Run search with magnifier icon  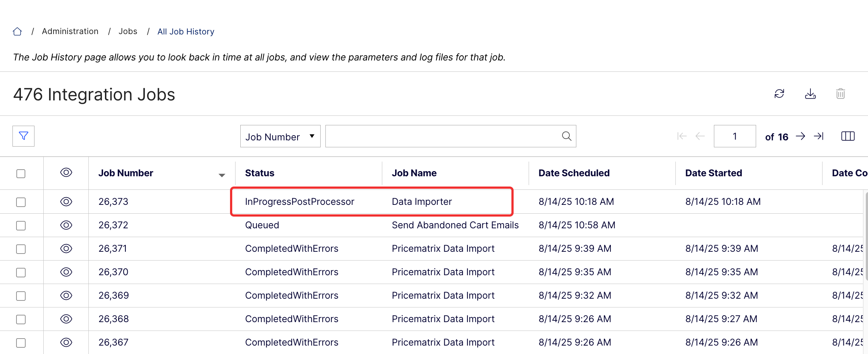[x=567, y=136]
